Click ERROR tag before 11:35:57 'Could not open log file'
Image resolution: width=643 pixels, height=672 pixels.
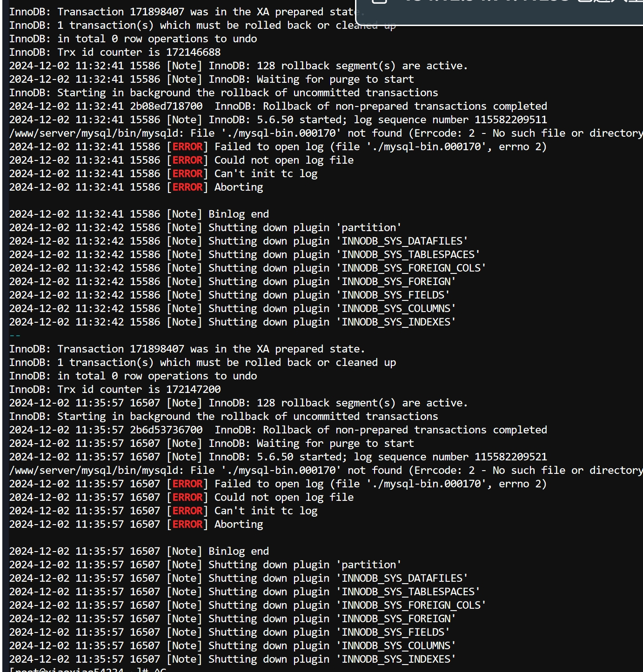point(188,497)
